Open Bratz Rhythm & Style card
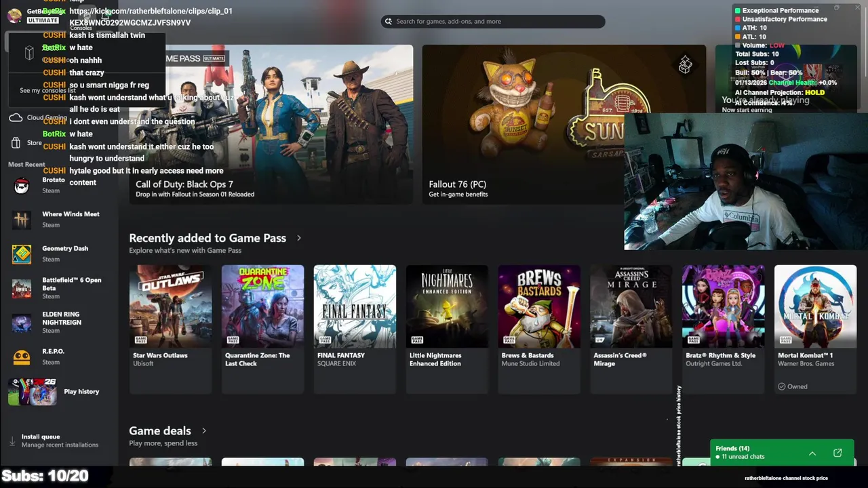The width and height of the screenshot is (868, 488). point(724,329)
